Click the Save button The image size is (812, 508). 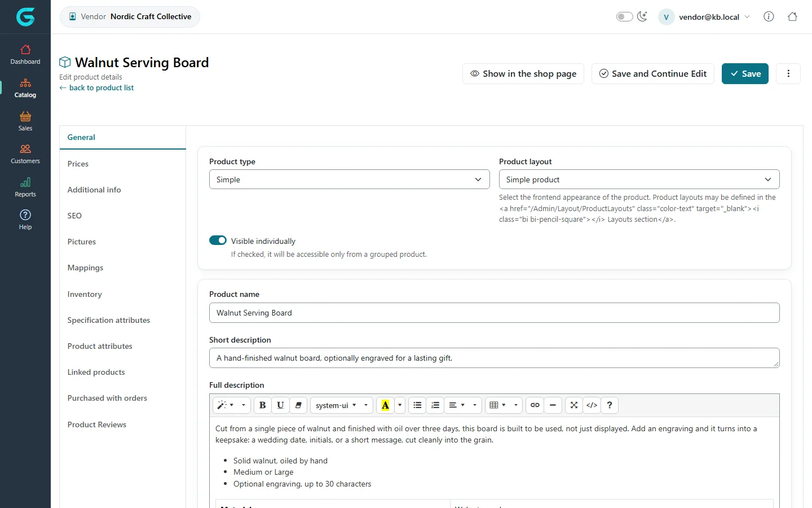point(745,73)
